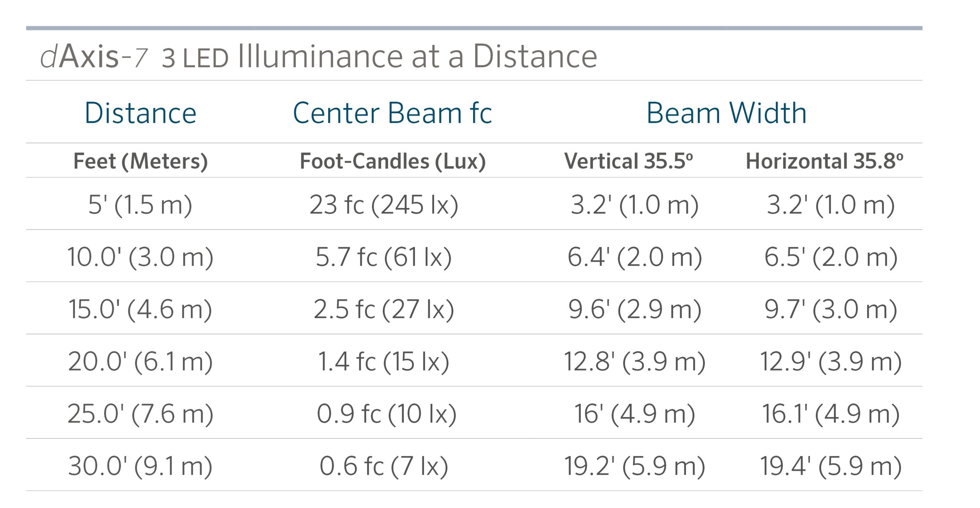The height and width of the screenshot is (508, 980).
Task: Select the Distance column header
Action: pyautogui.click(x=140, y=113)
